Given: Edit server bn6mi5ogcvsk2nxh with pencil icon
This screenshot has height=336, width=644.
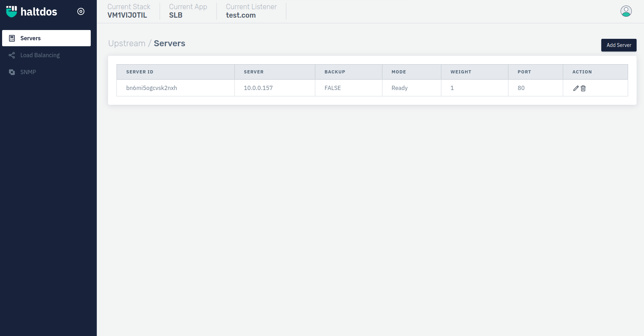Looking at the screenshot, I should pyautogui.click(x=576, y=88).
